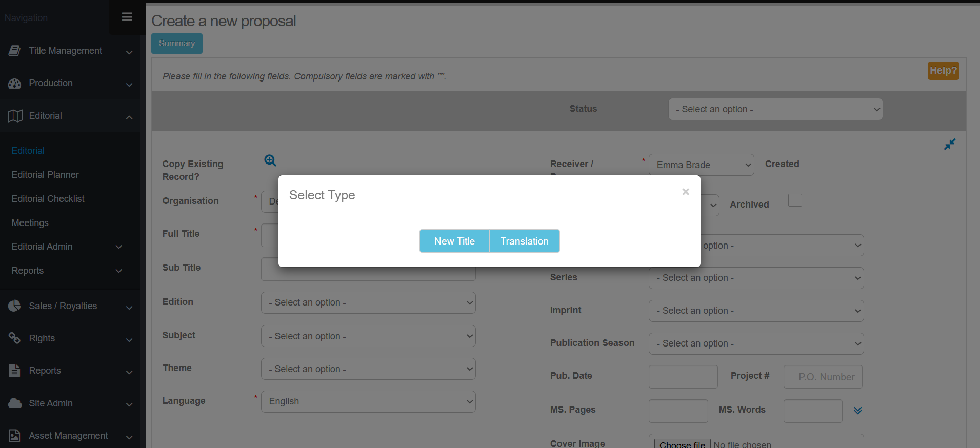Close the Select Type dialog
Image resolution: width=980 pixels, height=448 pixels.
686,192
